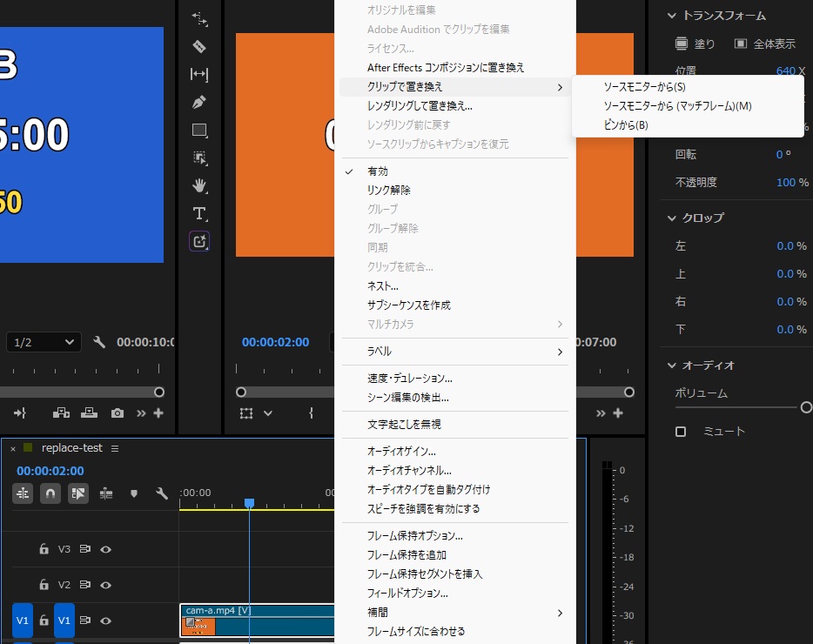Click the Overwrite button in Source monitor
The height and width of the screenshot is (644, 813).
pyautogui.click(x=89, y=413)
